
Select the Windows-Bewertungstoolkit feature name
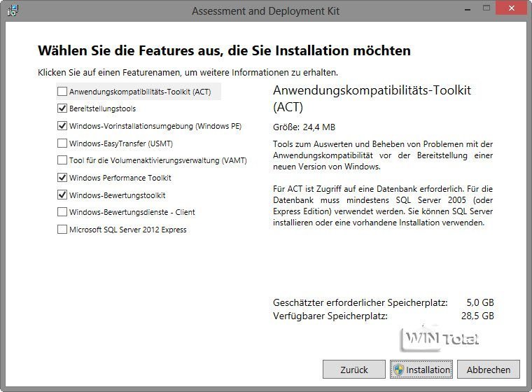[x=118, y=195]
